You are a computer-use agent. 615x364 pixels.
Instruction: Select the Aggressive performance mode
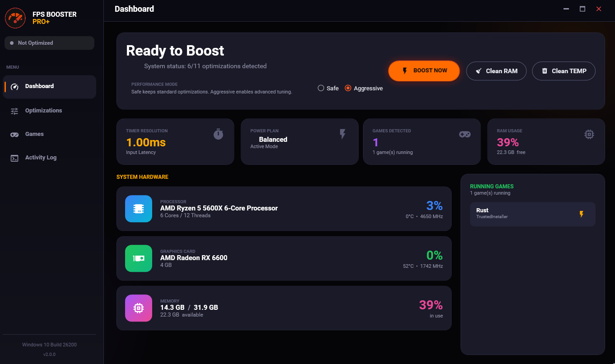348,88
